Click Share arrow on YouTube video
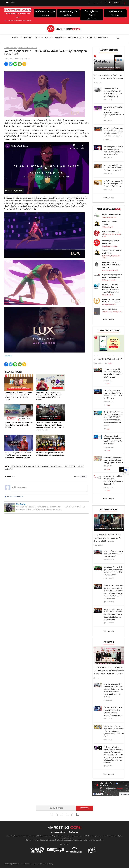 (x=83, y=146)
